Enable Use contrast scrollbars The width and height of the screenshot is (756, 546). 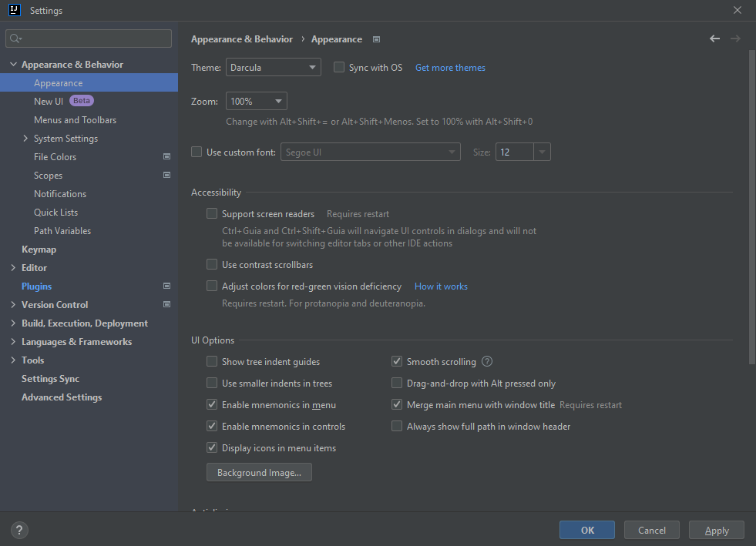212,264
